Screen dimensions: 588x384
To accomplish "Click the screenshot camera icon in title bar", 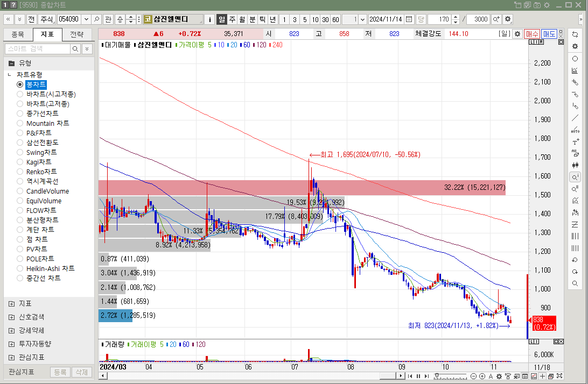I will 537,5.
